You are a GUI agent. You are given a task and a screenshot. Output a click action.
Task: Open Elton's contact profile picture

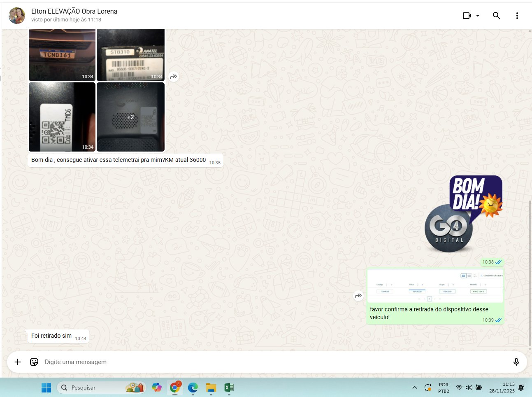pyautogui.click(x=17, y=16)
